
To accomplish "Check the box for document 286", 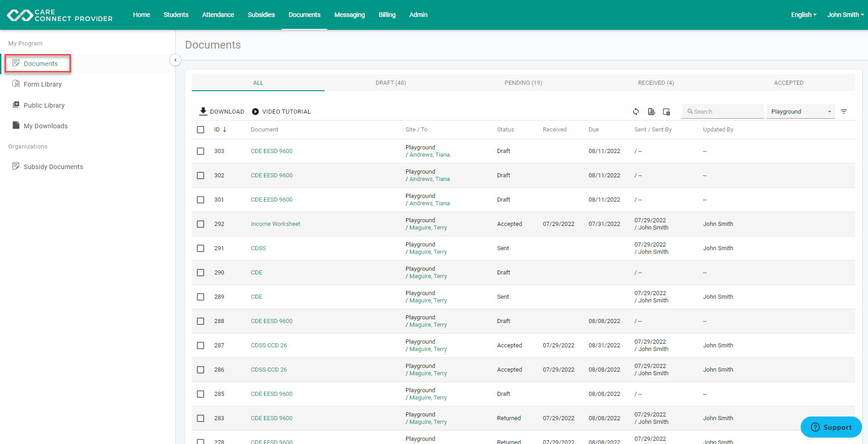I will 201,370.
